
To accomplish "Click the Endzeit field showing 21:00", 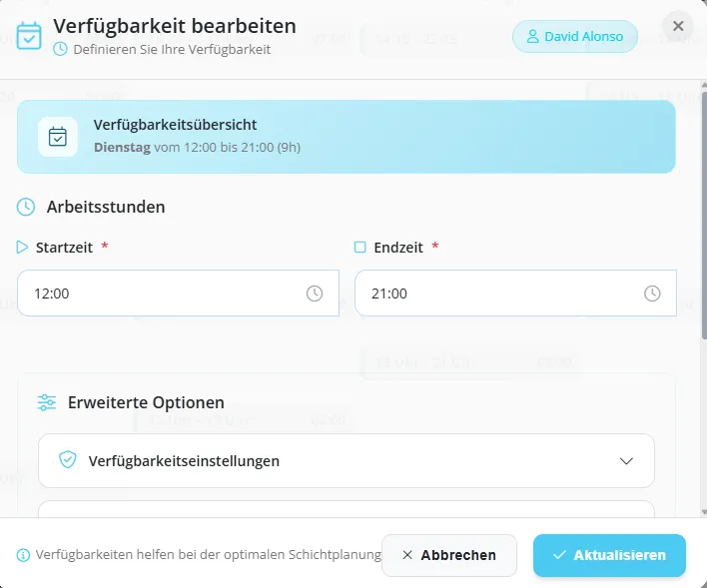I will (x=515, y=294).
